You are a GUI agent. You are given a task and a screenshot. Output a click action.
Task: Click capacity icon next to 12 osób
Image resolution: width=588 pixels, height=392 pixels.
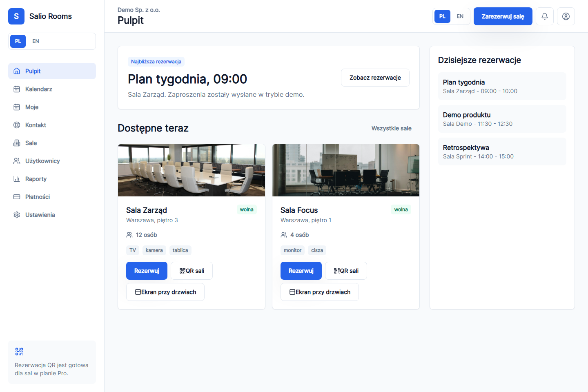pos(129,235)
